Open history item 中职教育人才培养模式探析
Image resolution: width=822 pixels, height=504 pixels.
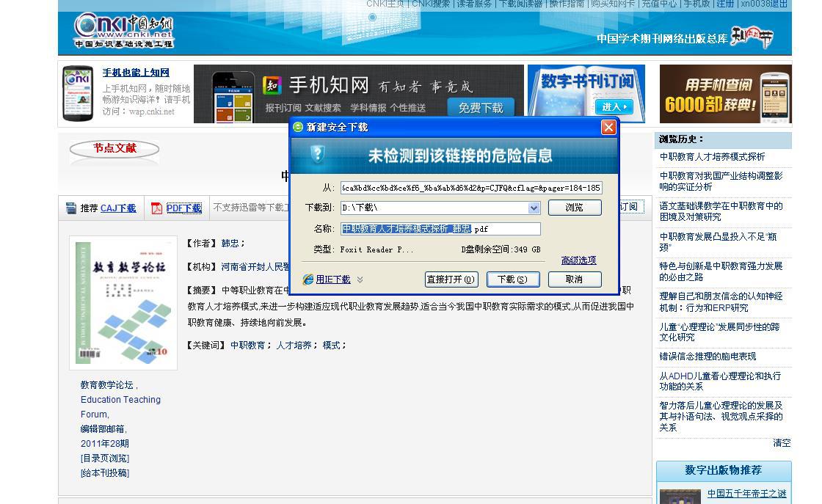point(712,157)
